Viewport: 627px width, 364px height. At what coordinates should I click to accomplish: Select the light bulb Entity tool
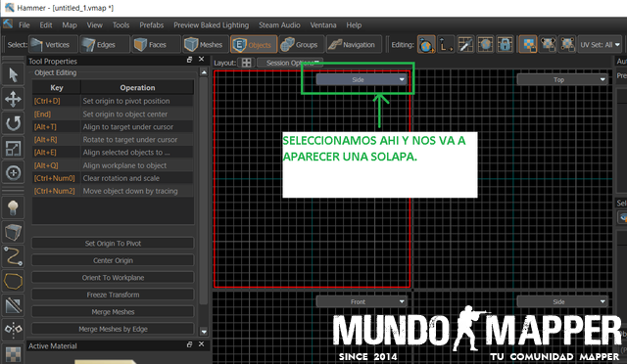[x=13, y=207]
